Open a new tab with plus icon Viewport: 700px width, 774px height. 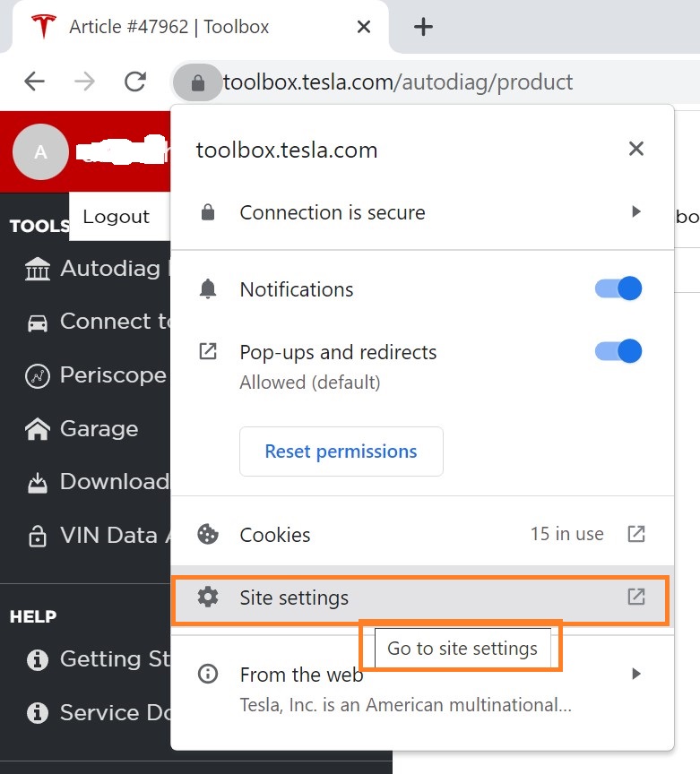[x=423, y=27]
